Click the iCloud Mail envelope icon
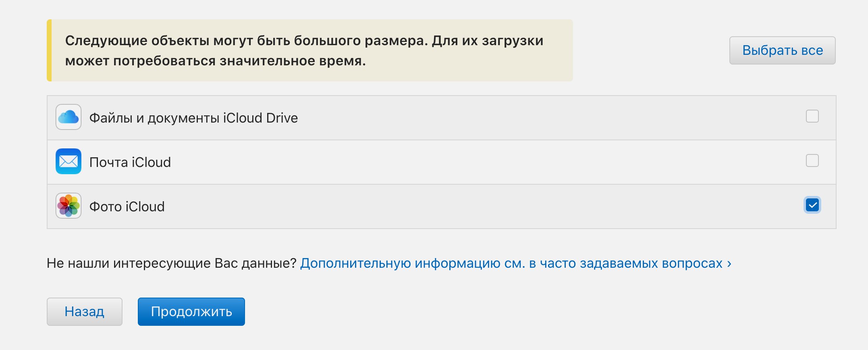Screen dimensions: 868x350 coord(69,161)
